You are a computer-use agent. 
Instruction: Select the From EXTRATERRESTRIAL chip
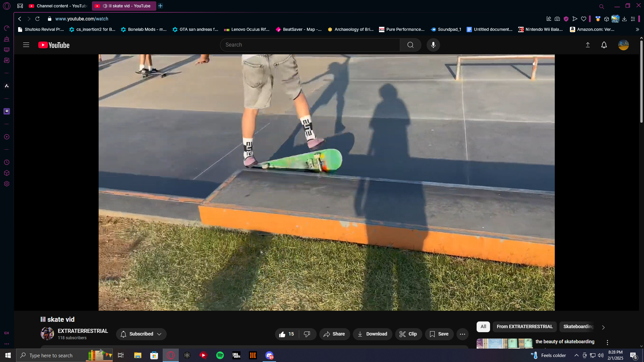point(524,326)
